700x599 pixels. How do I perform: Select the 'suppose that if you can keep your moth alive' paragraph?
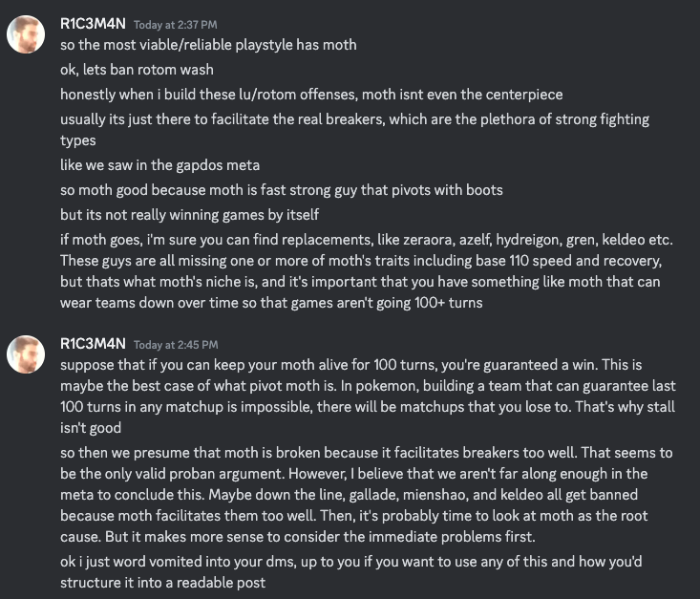point(368,396)
